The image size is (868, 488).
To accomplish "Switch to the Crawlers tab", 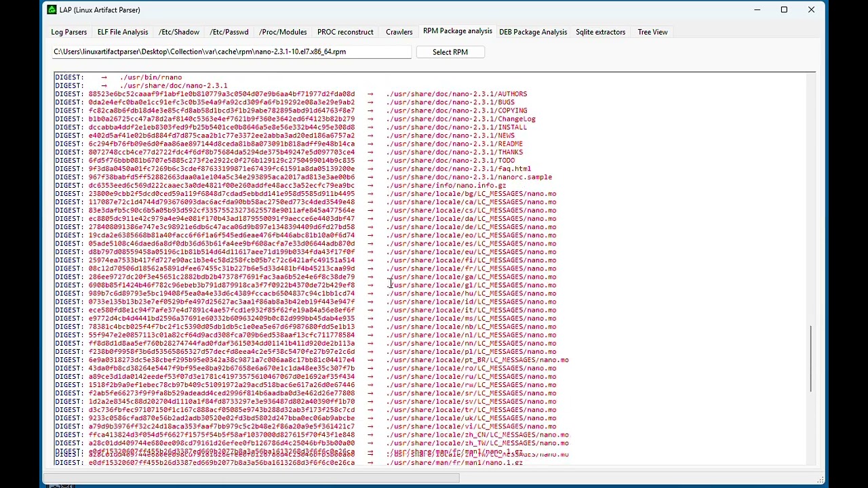I will (x=399, y=32).
